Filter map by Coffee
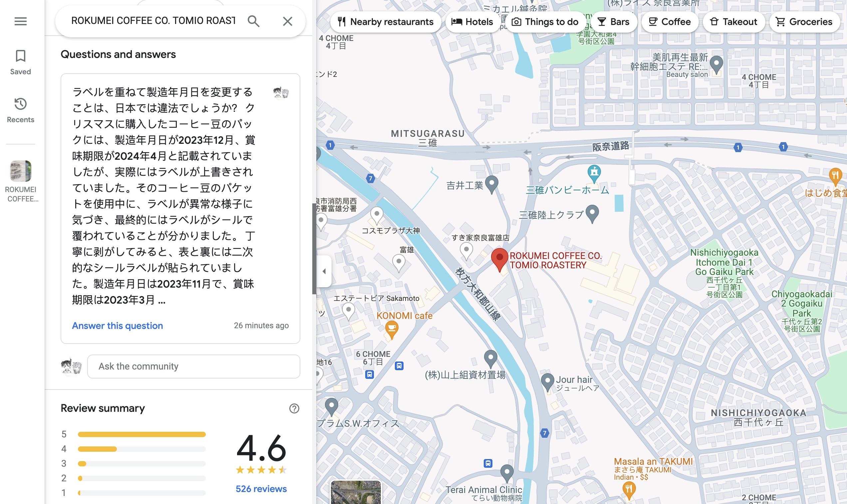The height and width of the screenshot is (504, 847). click(670, 22)
